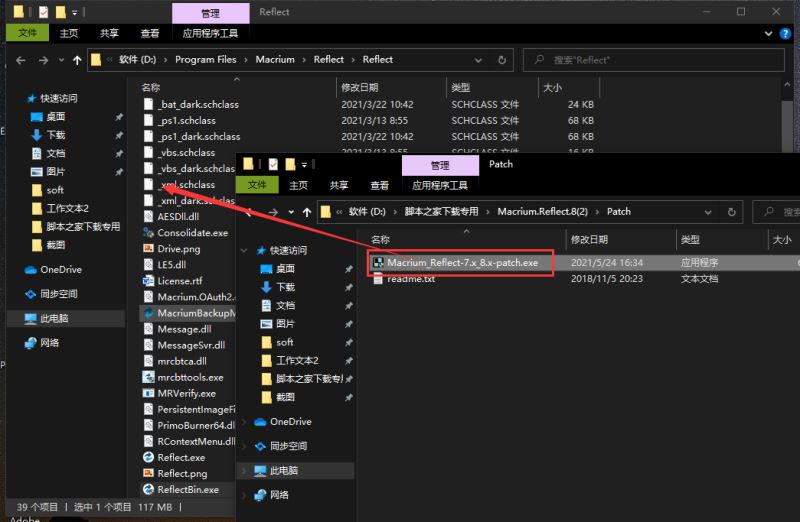Open 文件 tab in Reflect window

27,33
